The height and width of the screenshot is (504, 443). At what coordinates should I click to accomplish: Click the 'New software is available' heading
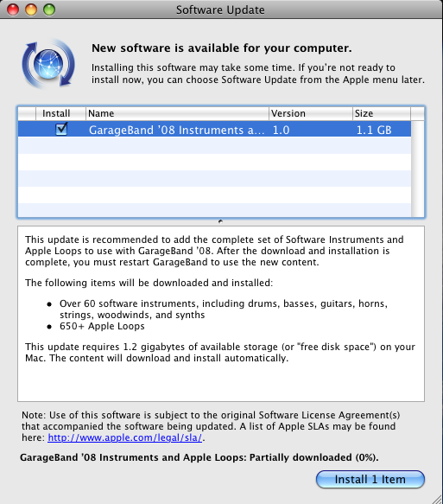coord(221,48)
